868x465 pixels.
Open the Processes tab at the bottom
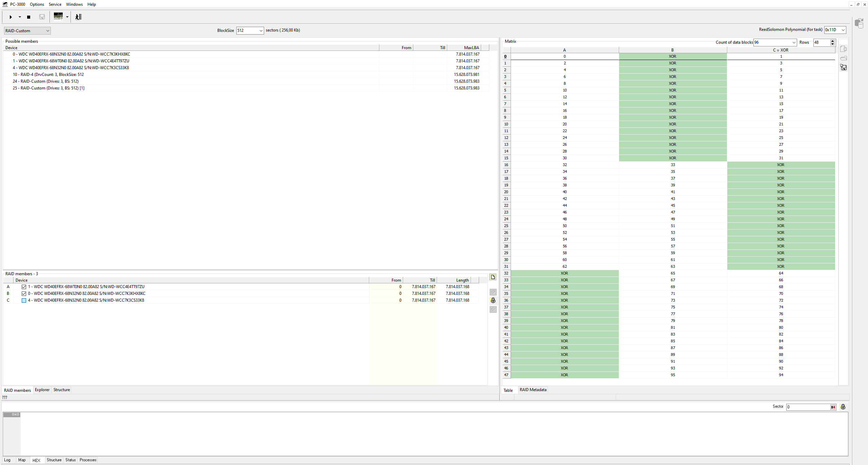88,460
